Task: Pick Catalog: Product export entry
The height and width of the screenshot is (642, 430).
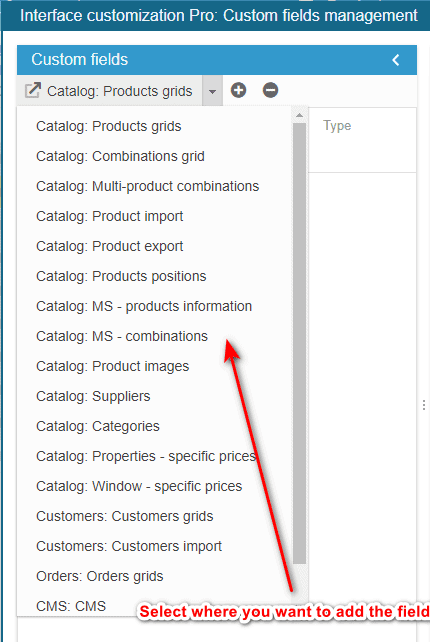Action: point(109,246)
